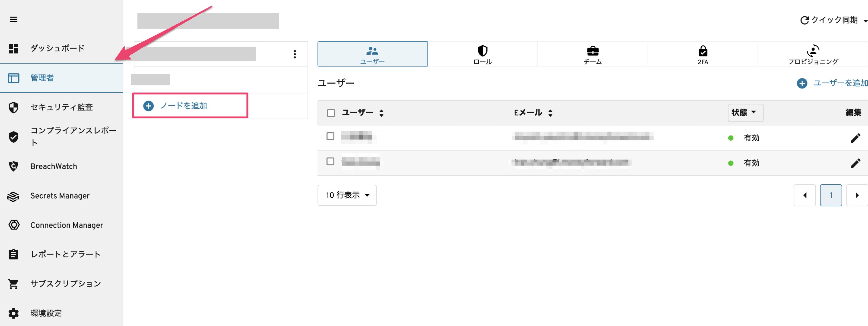Edit the second user with pencil icon

[x=855, y=163]
